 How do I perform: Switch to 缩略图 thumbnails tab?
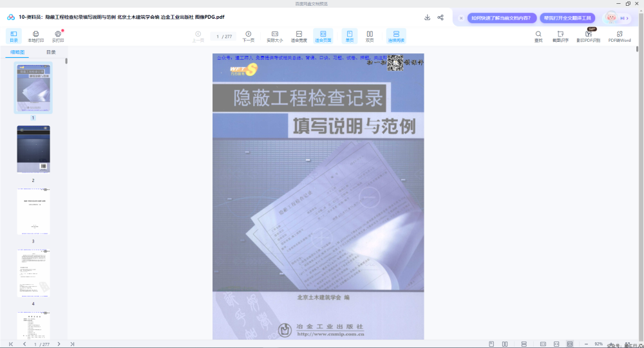[17, 52]
